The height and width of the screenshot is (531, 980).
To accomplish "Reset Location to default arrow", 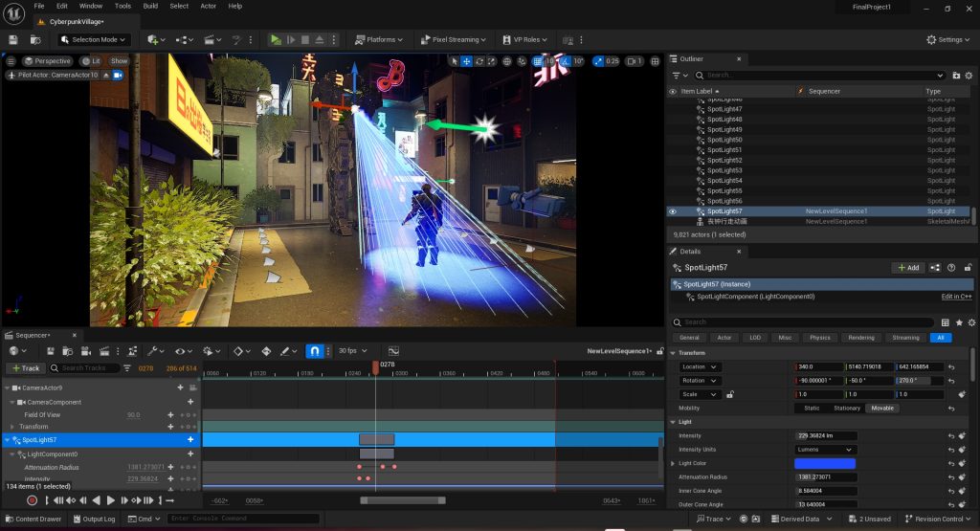I will (951, 367).
